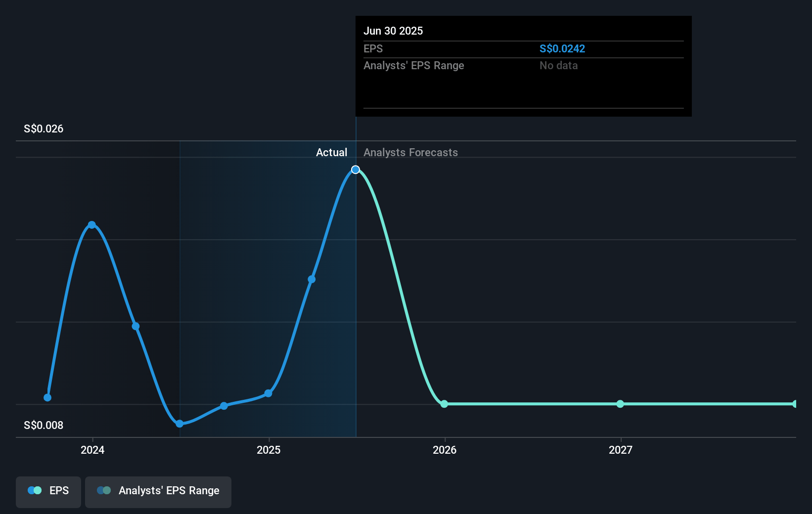Click the last forecast point at right edge
812x514 pixels.
pyautogui.click(x=795, y=404)
